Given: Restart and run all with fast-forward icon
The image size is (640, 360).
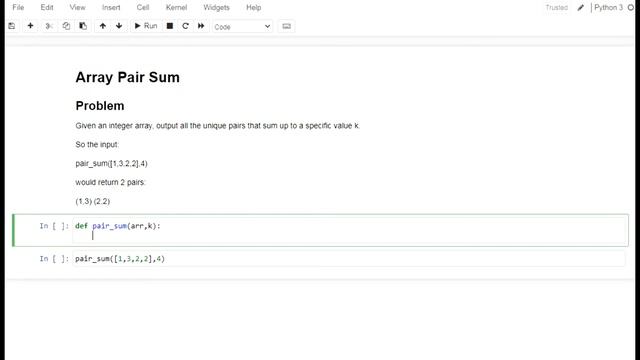Looking at the screenshot, I should click(x=201, y=26).
